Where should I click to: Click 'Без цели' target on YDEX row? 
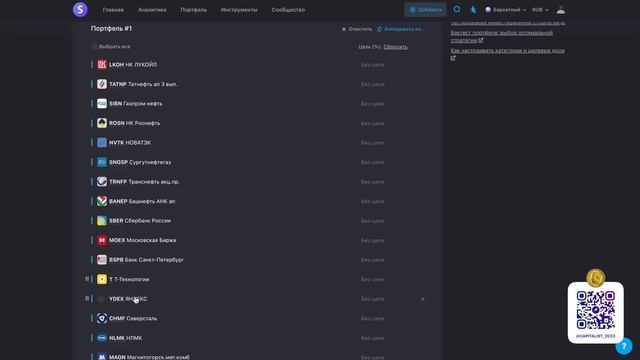tap(372, 299)
